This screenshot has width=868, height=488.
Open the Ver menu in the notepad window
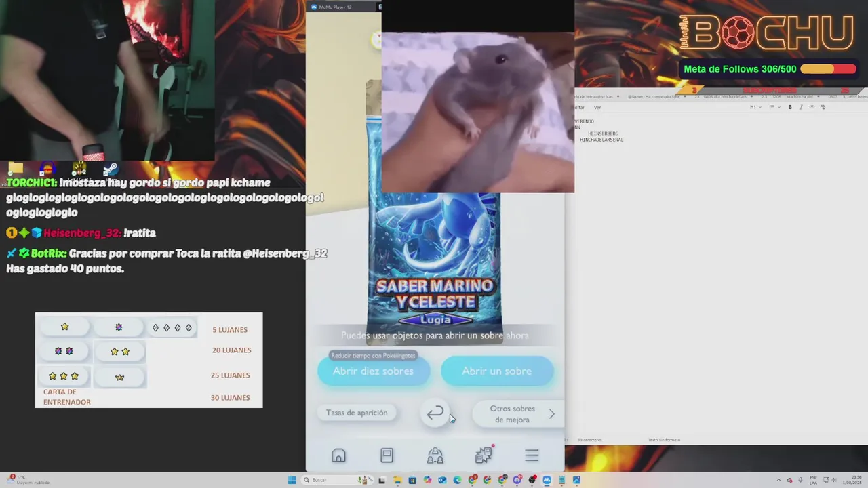597,107
